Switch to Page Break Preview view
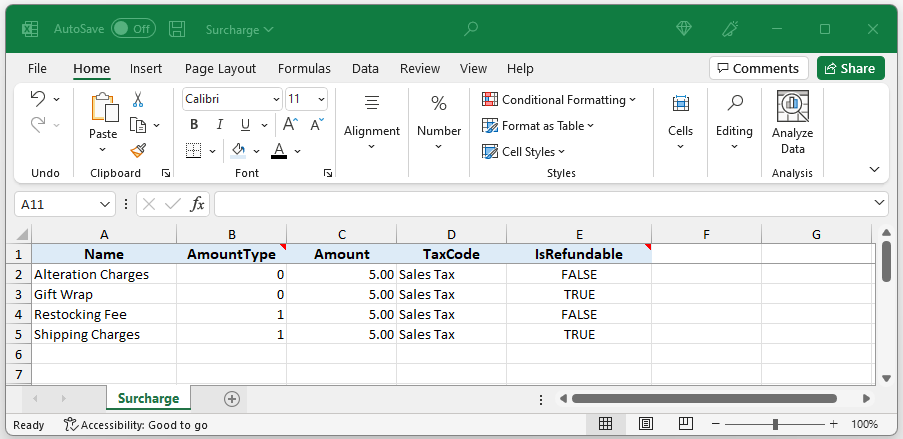This screenshot has height=439, width=903. click(x=685, y=424)
